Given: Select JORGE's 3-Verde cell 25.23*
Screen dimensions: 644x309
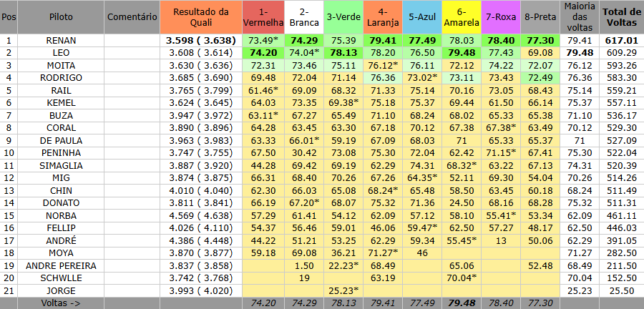Looking at the screenshot, I should (343, 290).
